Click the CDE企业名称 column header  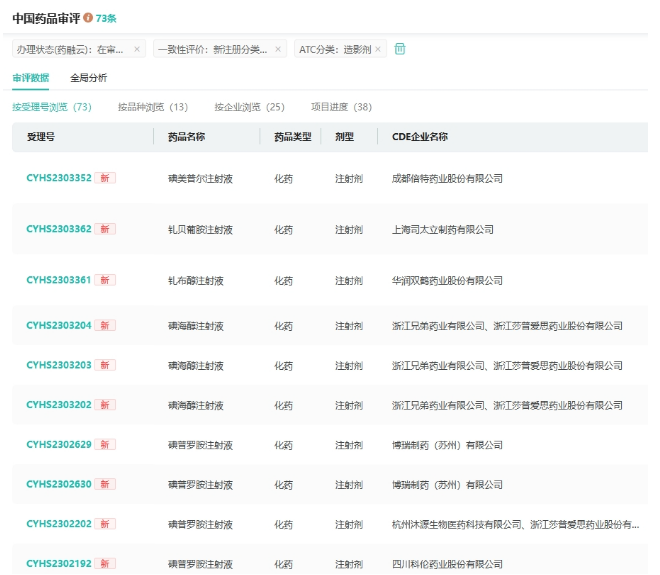pos(419,137)
